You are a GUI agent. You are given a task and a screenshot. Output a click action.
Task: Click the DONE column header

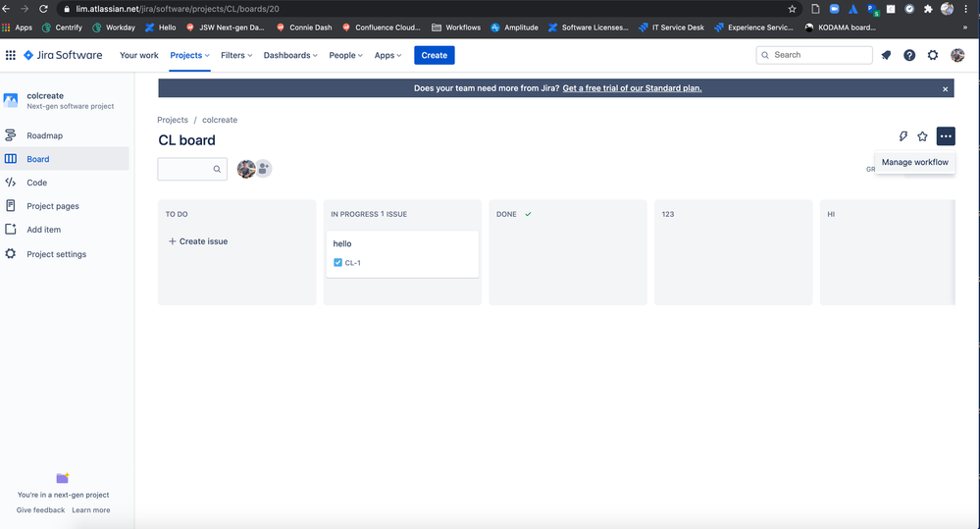(x=506, y=214)
